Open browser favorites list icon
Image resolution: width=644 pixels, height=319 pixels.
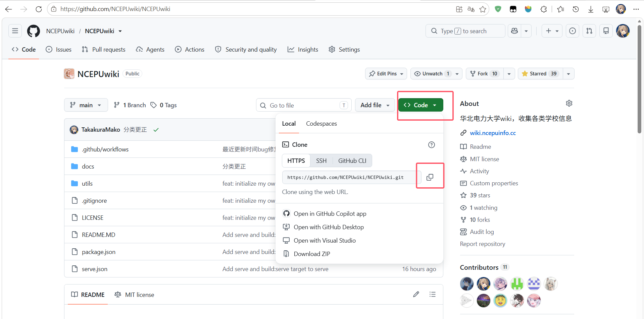click(x=560, y=9)
